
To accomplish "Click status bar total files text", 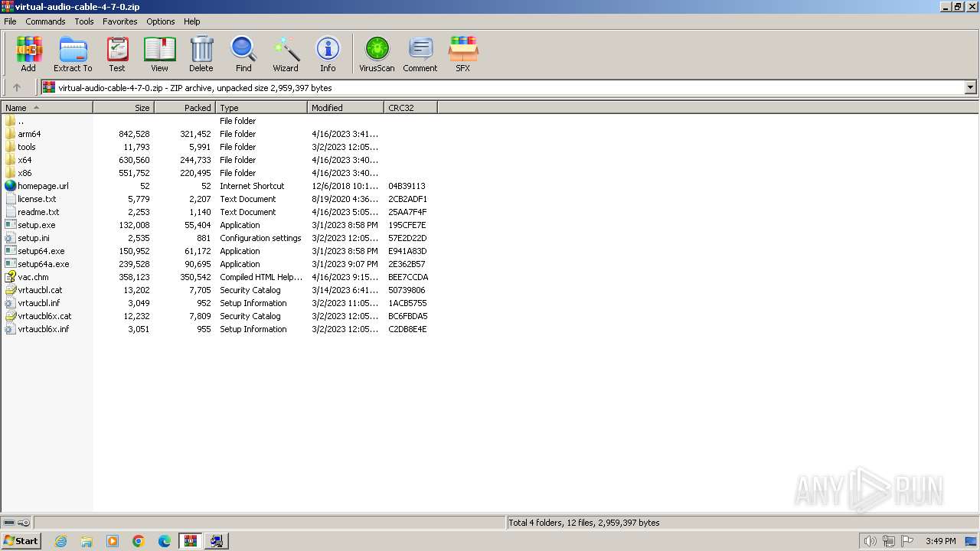I will click(584, 523).
